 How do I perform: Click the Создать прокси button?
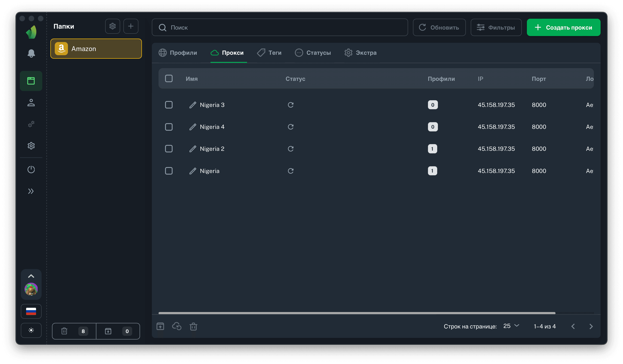click(x=563, y=27)
